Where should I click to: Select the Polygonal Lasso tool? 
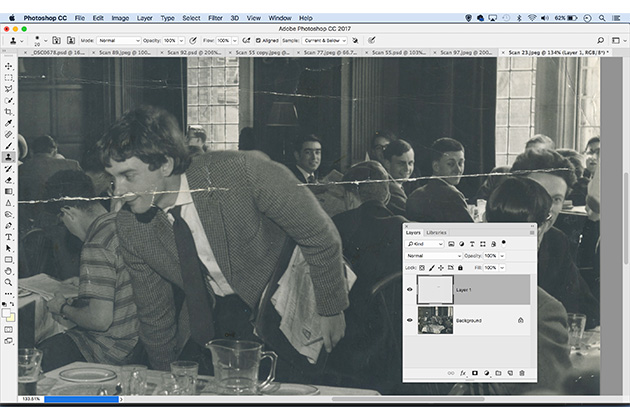tap(8, 89)
